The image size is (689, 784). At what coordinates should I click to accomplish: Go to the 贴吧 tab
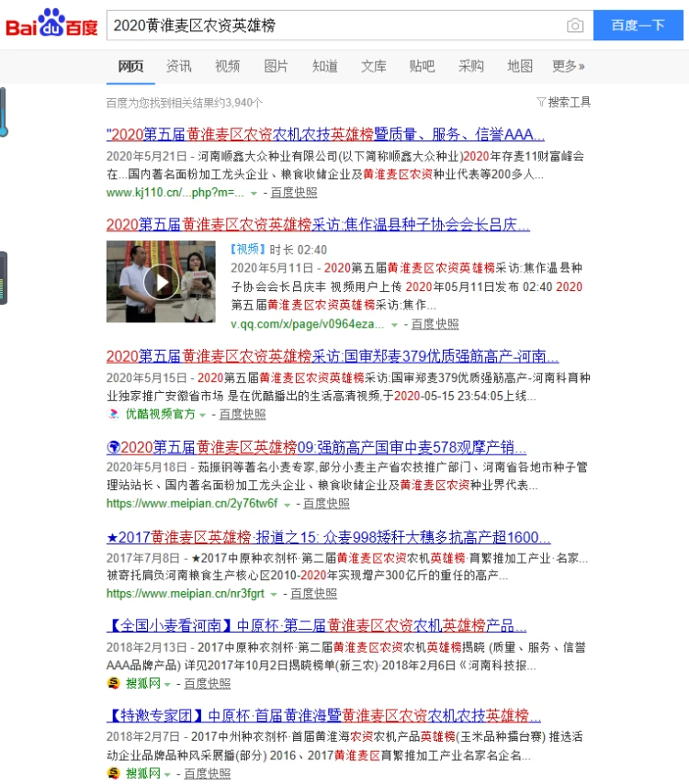pos(422,66)
